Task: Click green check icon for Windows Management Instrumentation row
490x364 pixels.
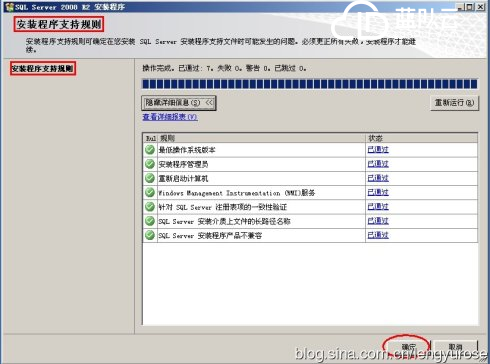Action: click(150, 193)
